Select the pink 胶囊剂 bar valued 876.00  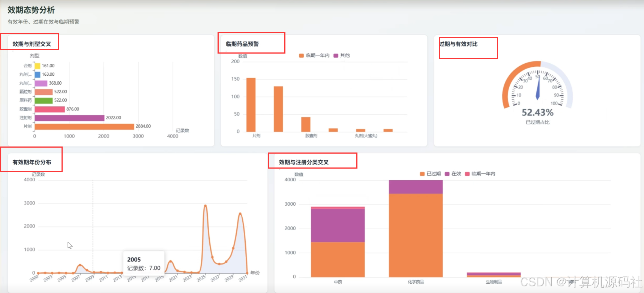click(50, 109)
